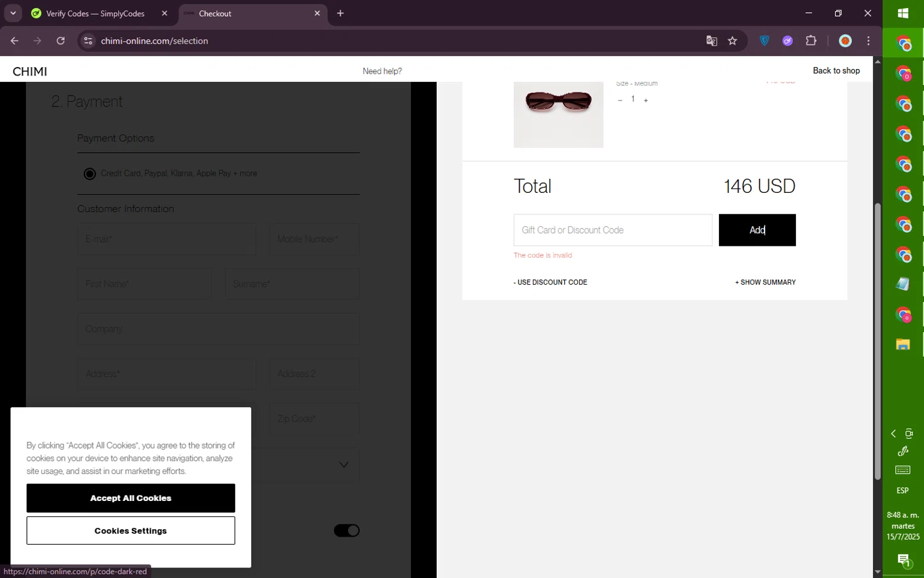924x578 pixels.
Task: Click the Meet Now tray icon
Action: (909, 434)
